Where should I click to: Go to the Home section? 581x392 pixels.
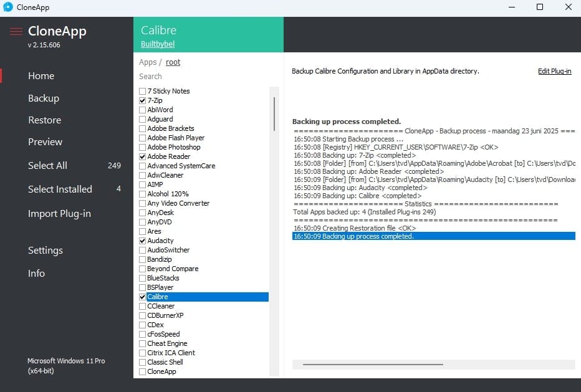pyautogui.click(x=41, y=76)
